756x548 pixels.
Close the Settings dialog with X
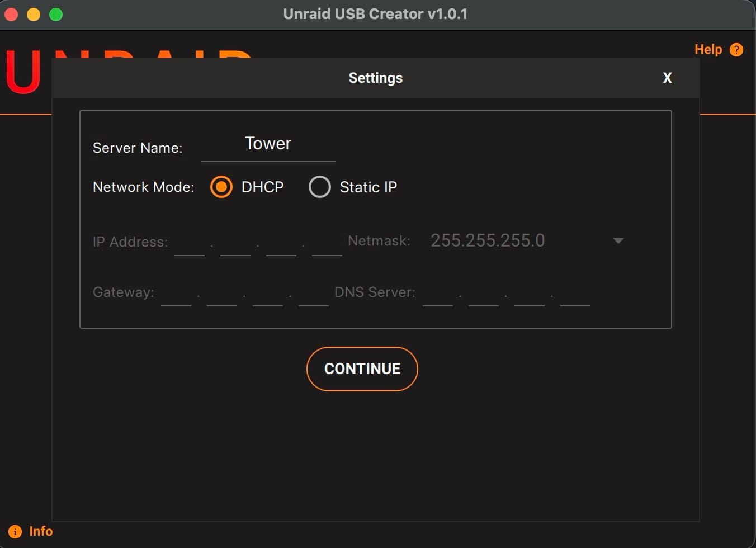click(x=667, y=78)
